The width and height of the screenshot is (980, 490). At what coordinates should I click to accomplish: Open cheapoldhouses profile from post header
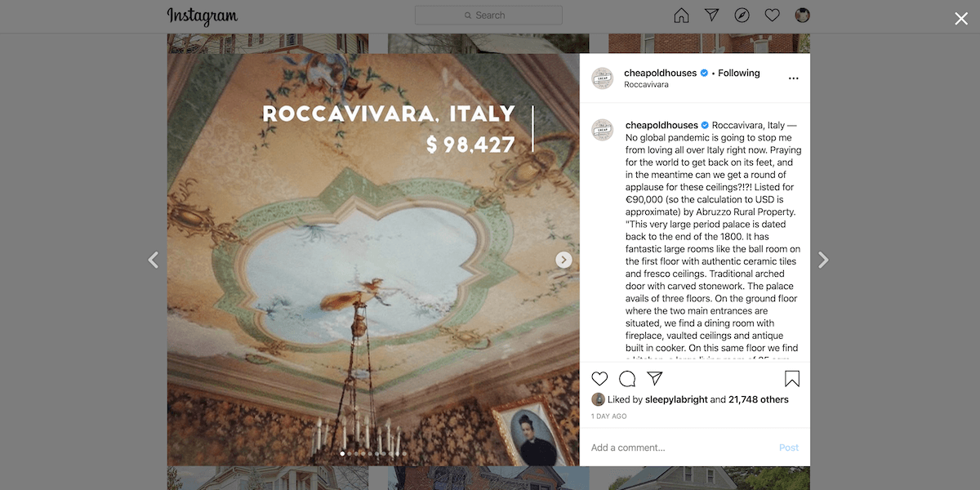click(660, 73)
